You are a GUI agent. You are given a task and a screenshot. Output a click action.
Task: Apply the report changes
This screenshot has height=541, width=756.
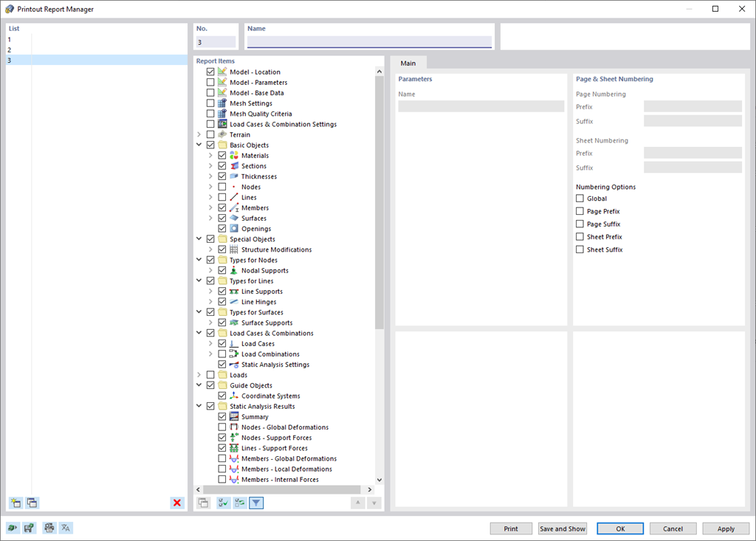pyautogui.click(x=726, y=528)
